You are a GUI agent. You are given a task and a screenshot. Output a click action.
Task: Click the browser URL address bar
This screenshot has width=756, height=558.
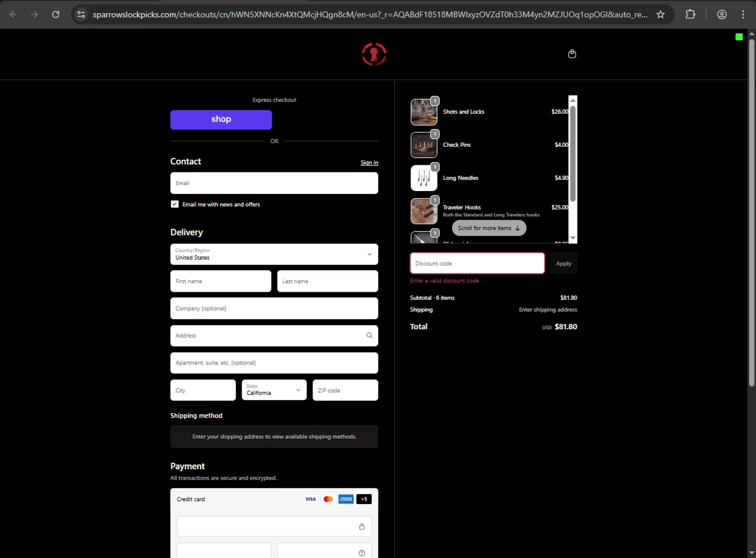pyautogui.click(x=370, y=15)
